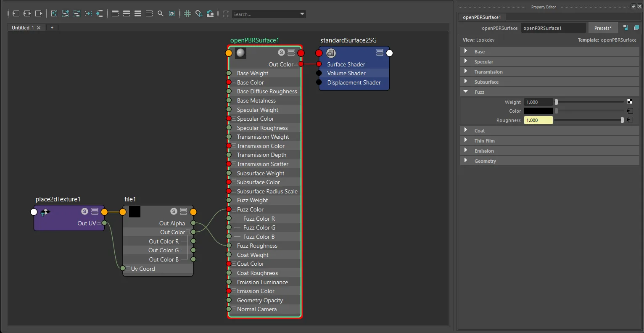Image resolution: width=644 pixels, height=333 pixels.
Task: Toggle solo on the openPBRSurface1 node
Action: click(281, 53)
